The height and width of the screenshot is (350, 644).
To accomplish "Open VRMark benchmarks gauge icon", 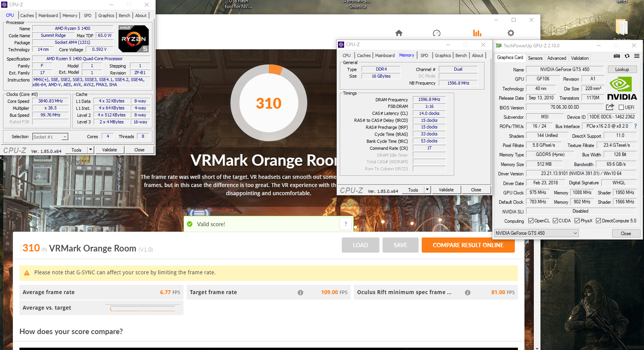I will tap(437, 33).
